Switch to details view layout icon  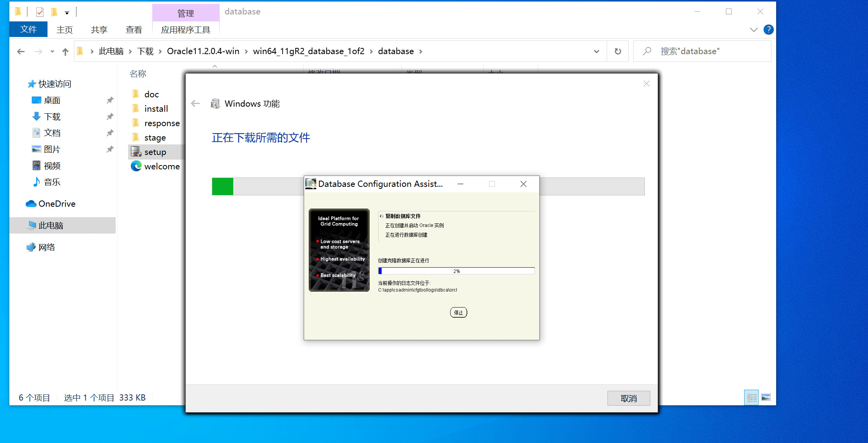tap(752, 397)
